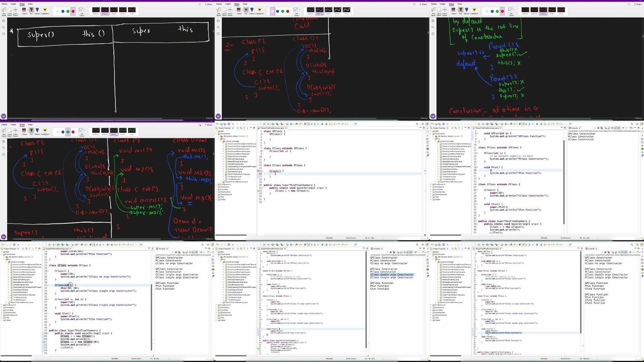644x362 pixels.
Task: Open account avatar in top-left panel
Action: click(x=4, y=116)
